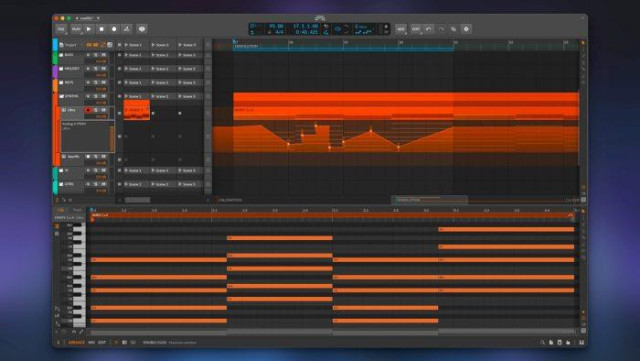Image resolution: width=640 pixels, height=361 pixels.
Task: Undo the last action with the undo arrow
Action: pos(428,29)
